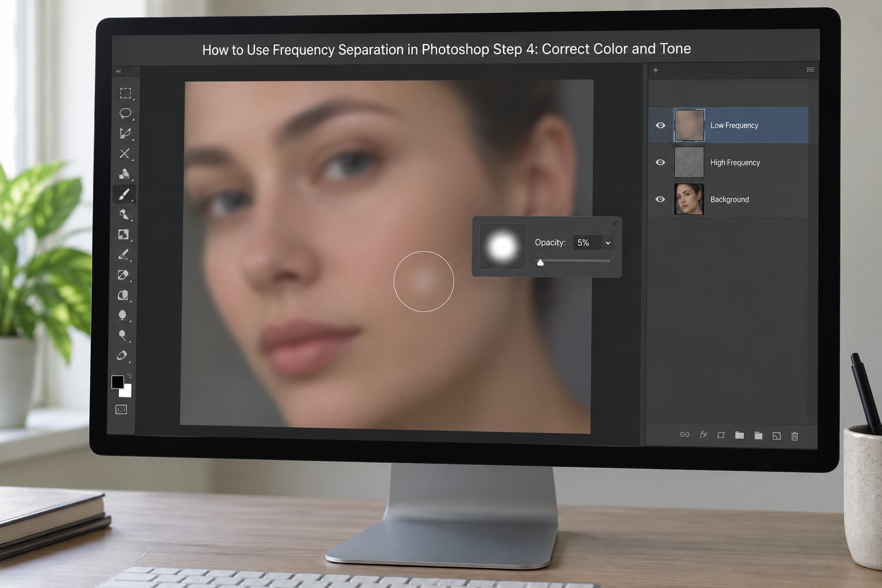
Task: Open the Layers panel options menu
Action: tap(810, 69)
